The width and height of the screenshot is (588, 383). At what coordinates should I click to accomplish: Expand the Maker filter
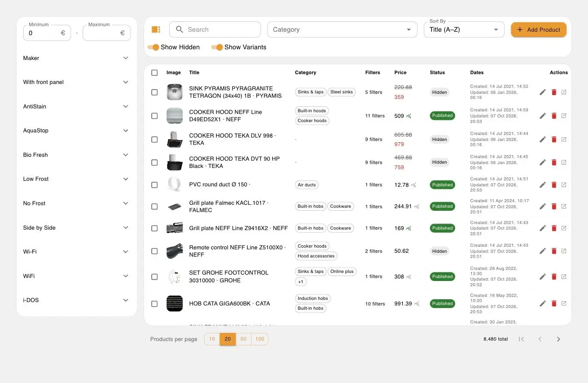[x=76, y=58]
